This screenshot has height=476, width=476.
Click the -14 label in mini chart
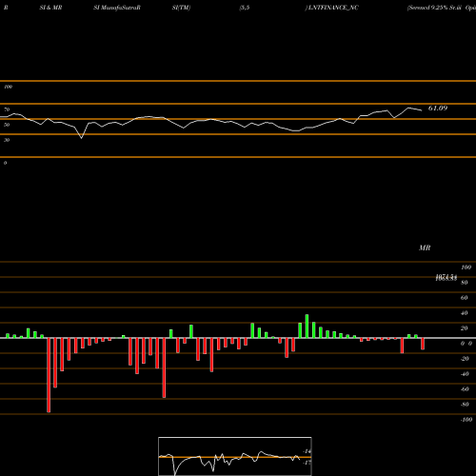(x=307, y=451)
